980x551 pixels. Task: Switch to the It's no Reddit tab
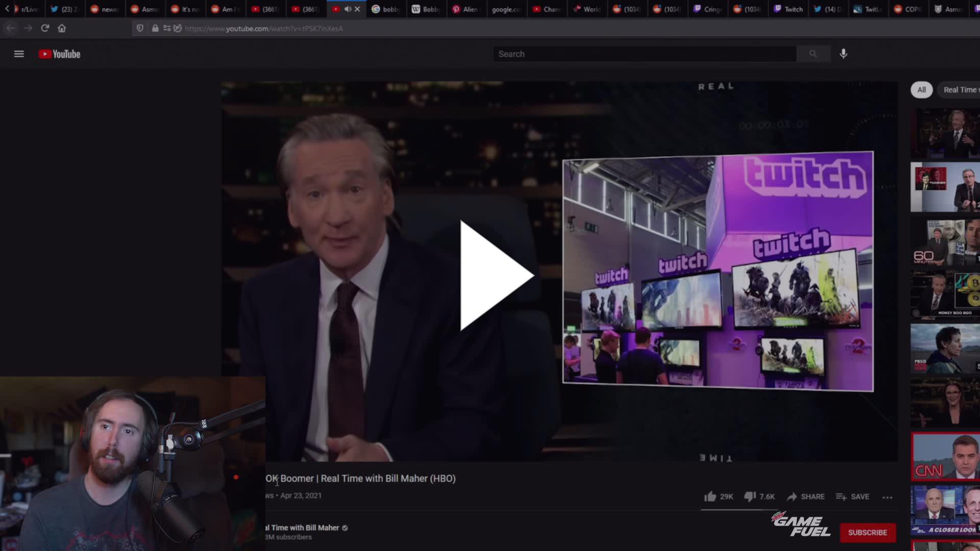tap(185, 9)
